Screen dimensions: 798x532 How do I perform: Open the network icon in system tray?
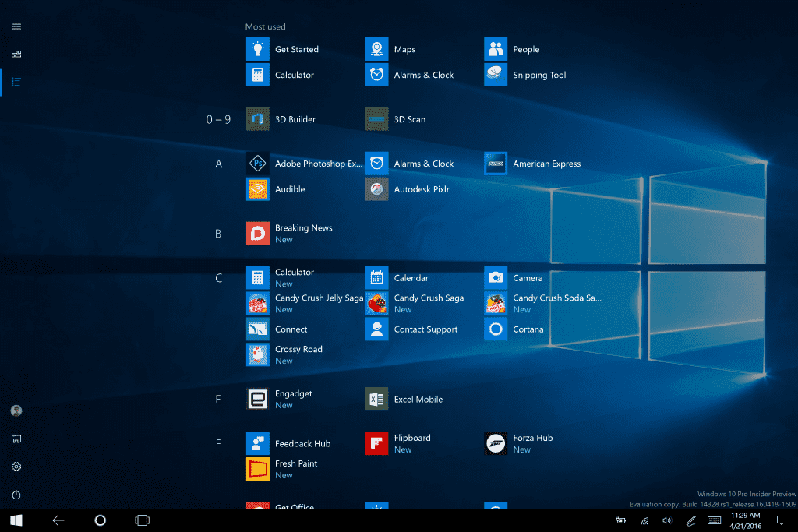(x=644, y=520)
